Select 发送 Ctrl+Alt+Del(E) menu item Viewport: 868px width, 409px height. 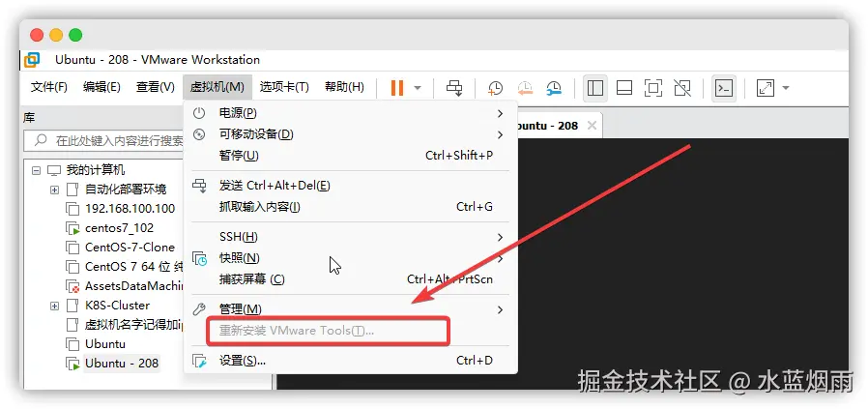tap(350, 186)
